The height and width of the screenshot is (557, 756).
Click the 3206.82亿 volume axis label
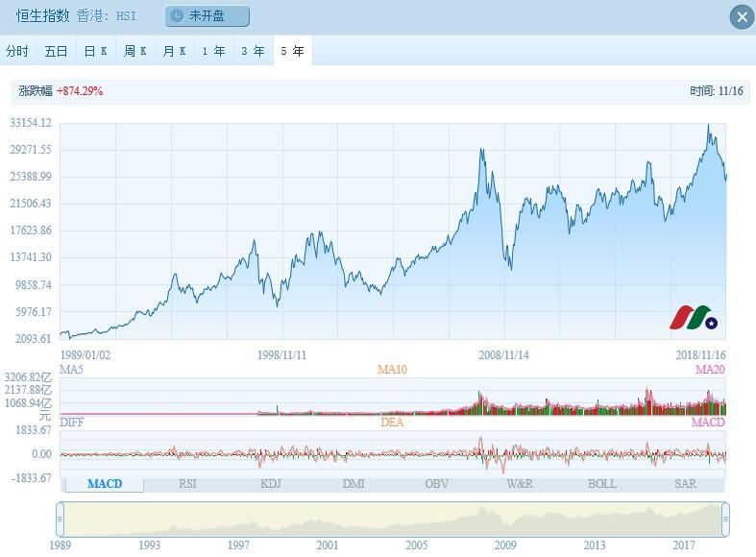point(28,377)
